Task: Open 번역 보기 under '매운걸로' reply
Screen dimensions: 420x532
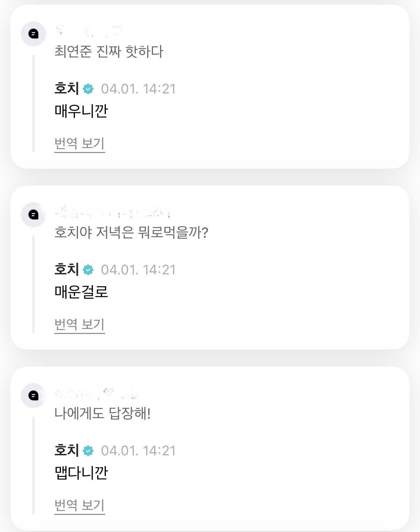Action: 80,325
